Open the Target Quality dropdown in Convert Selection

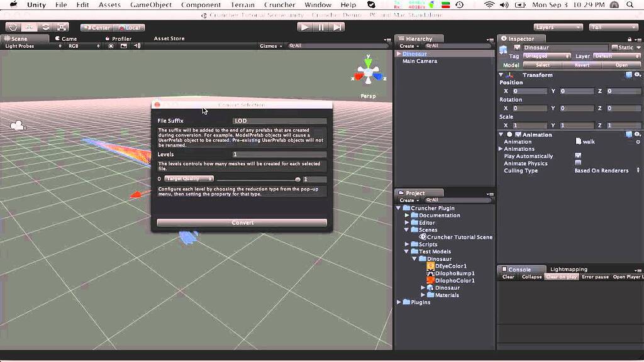tap(189, 178)
